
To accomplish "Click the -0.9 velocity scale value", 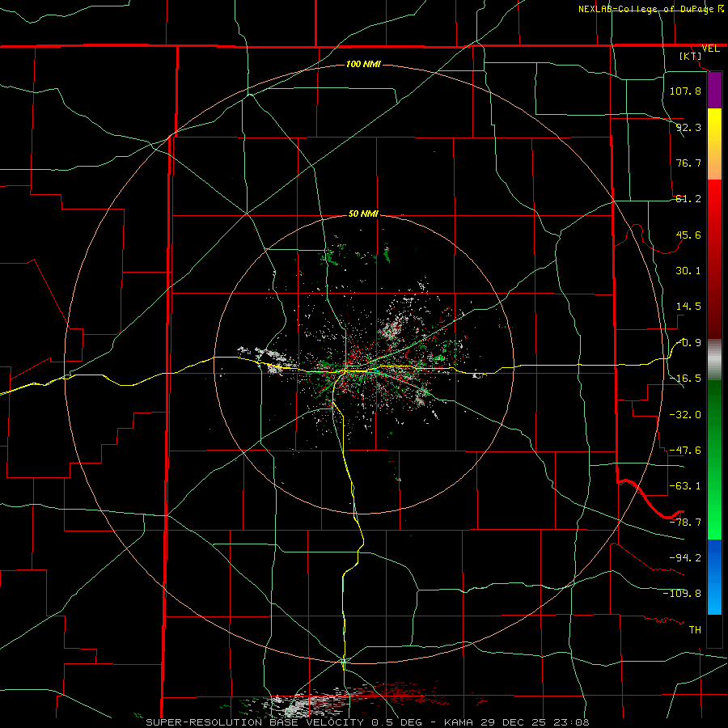I will tap(688, 343).
